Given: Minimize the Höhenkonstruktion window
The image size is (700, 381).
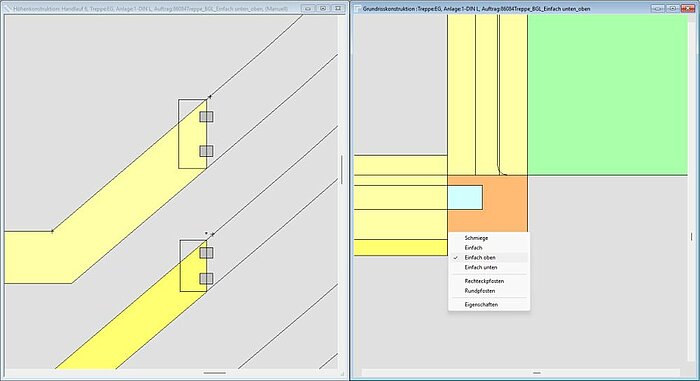Looking at the screenshot, I should click(x=308, y=8).
